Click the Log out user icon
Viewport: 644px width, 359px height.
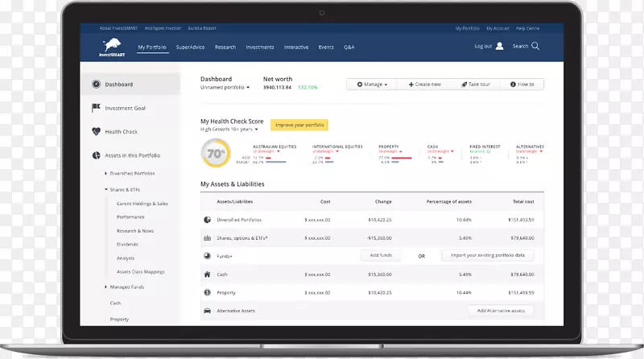pyautogui.click(x=500, y=46)
